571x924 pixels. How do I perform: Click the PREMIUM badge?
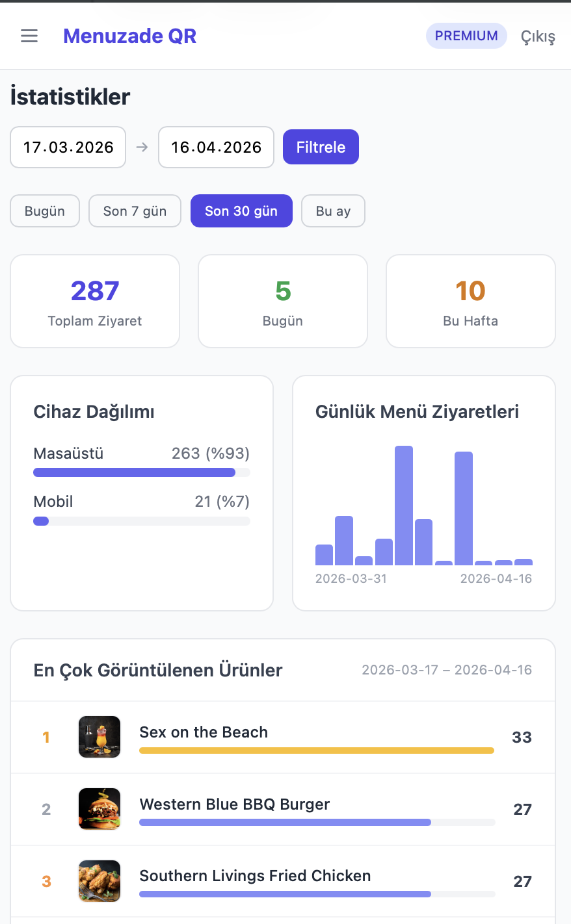pyautogui.click(x=466, y=36)
